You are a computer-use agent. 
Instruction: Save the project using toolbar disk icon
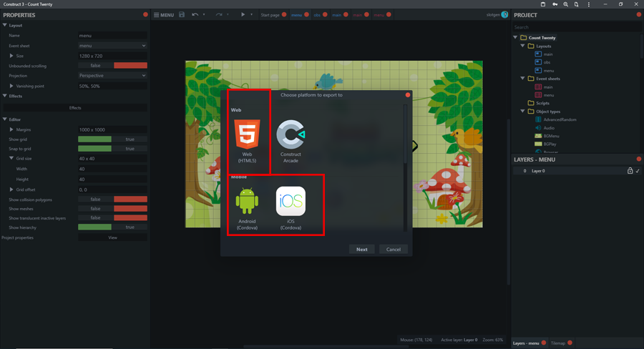click(x=182, y=14)
